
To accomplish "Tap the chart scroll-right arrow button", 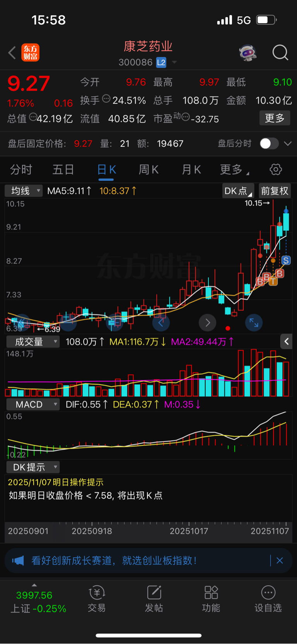I will click(x=208, y=322).
